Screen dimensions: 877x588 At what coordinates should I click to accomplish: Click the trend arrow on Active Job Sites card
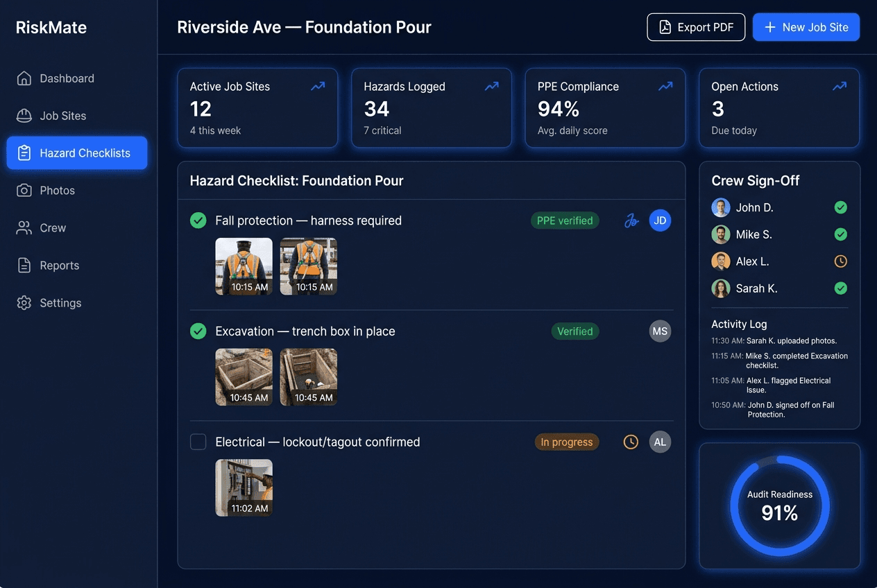318,87
